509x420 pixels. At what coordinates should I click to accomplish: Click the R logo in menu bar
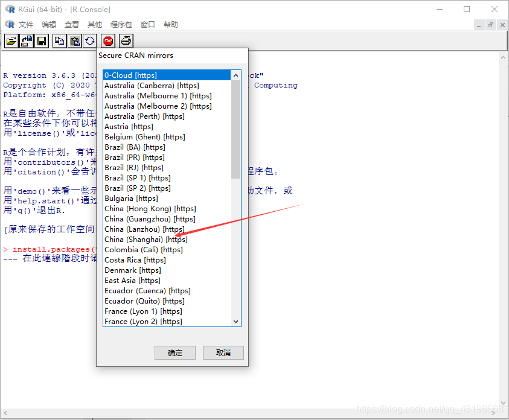pyautogui.click(x=10, y=24)
